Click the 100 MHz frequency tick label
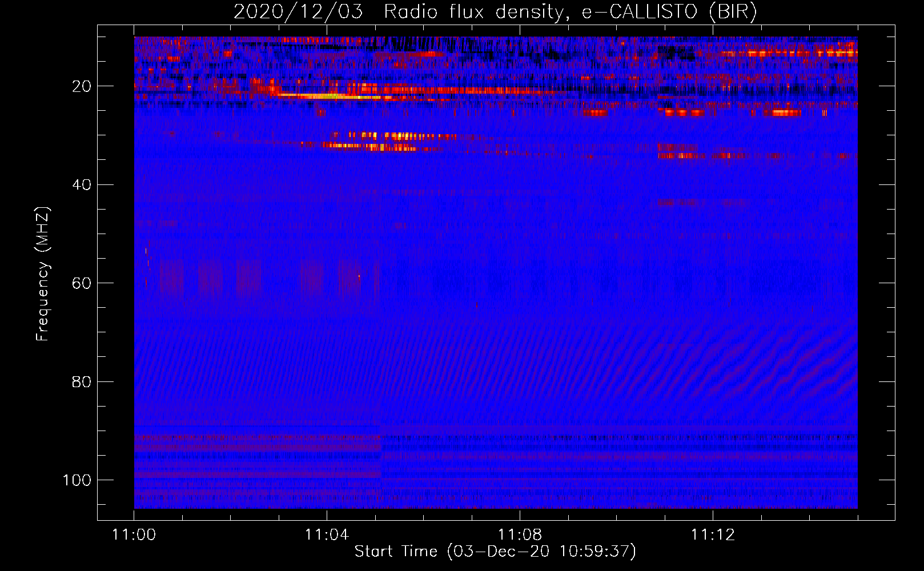Viewport: 924px width, 571px height. 77,480
